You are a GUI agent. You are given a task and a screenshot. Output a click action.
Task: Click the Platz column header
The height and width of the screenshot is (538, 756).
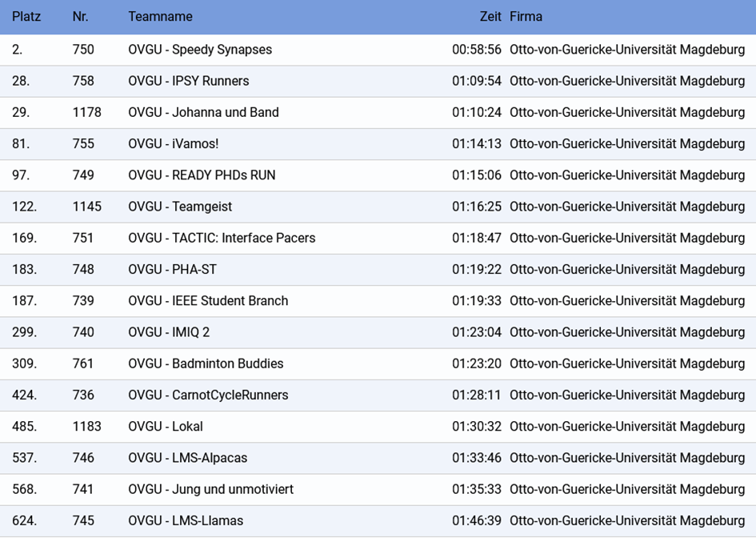(x=26, y=17)
